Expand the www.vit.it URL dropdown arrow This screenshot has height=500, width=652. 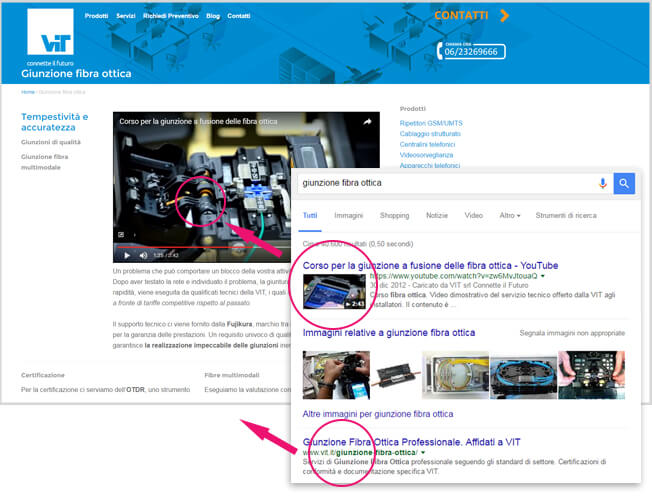(x=423, y=453)
